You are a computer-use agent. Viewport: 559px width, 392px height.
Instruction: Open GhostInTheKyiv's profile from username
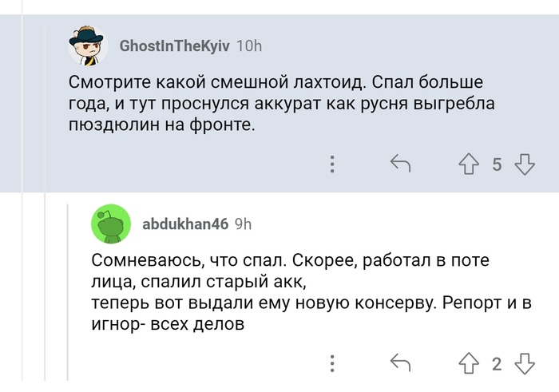click(x=174, y=46)
